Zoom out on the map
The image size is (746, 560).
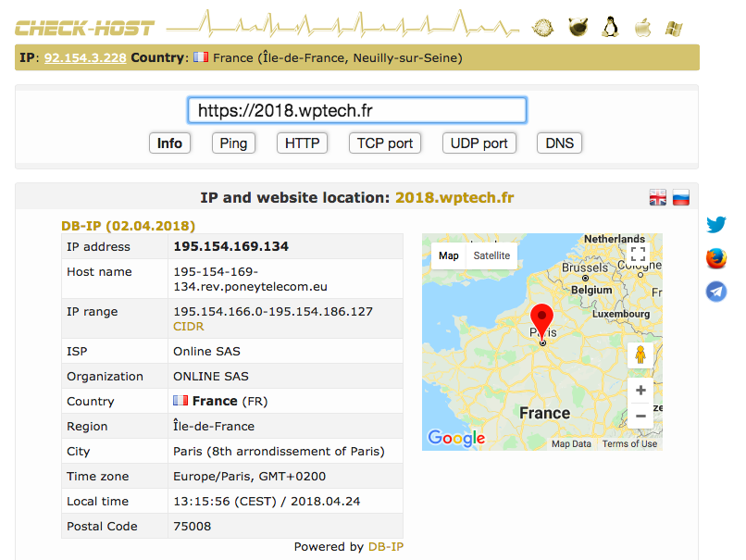tap(640, 416)
